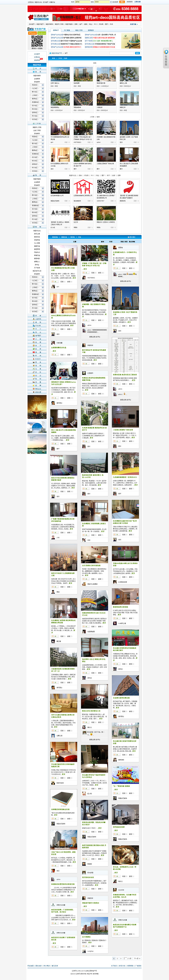Click the orange 登录 login button
This screenshot has width=169, height=980.
pos(122,2)
